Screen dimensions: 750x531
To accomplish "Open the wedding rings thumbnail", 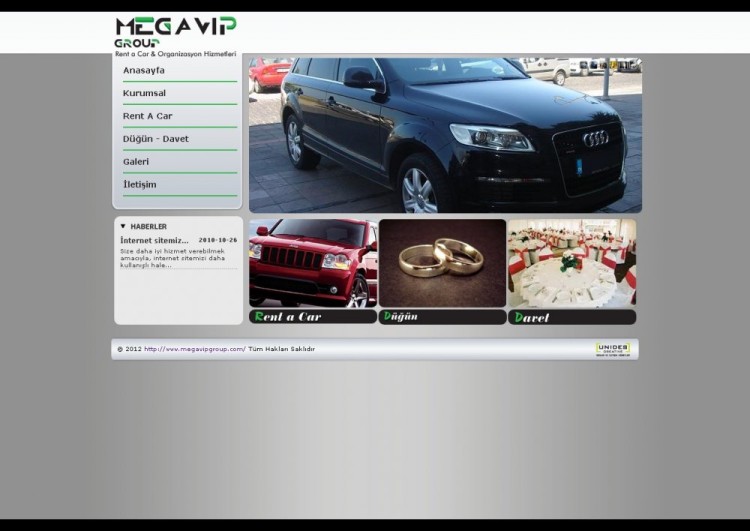I will (x=442, y=263).
